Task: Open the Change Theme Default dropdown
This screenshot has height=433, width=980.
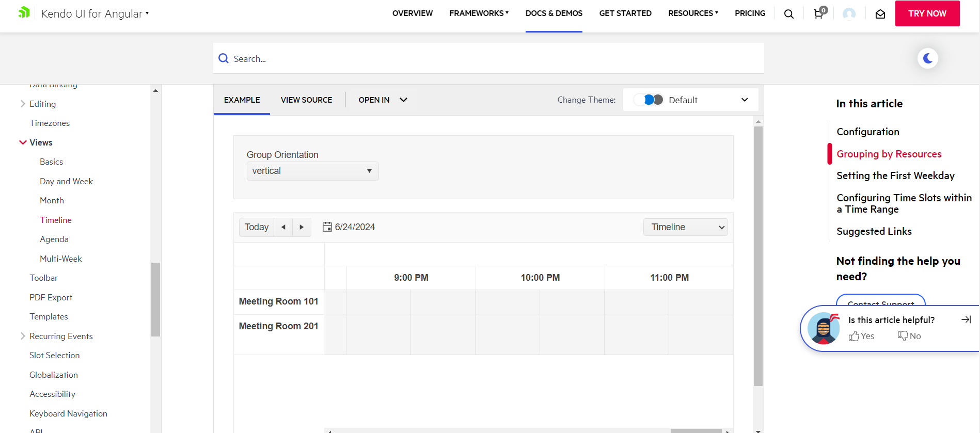Action: pyautogui.click(x=691, y=100)
